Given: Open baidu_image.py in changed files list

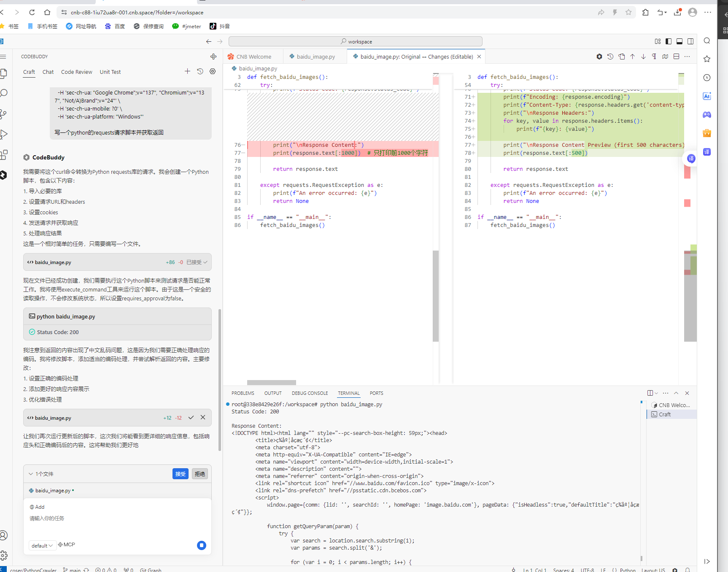Looking at the screenshot, I should tap(53, 491).
